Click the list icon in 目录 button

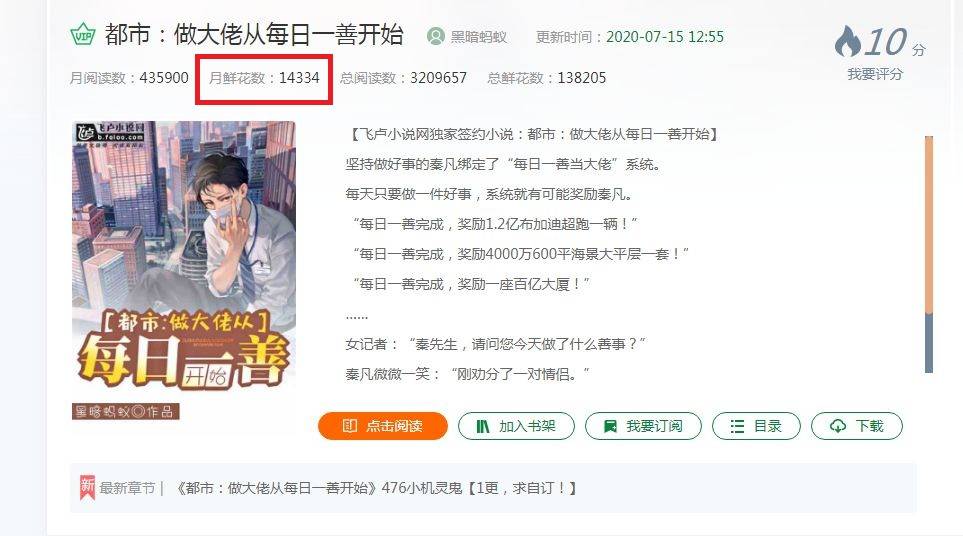pyautogui.click(x=737, y=426)
